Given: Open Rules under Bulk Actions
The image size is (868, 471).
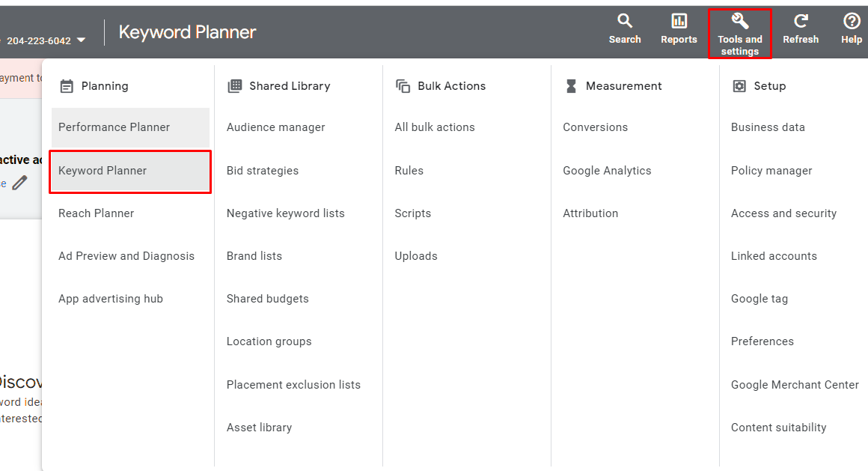Looking at the screenshot, I should (409, 171).
